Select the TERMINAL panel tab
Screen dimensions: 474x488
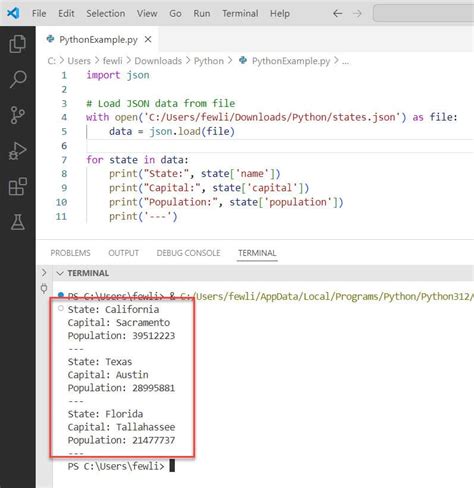pos(257,253)
